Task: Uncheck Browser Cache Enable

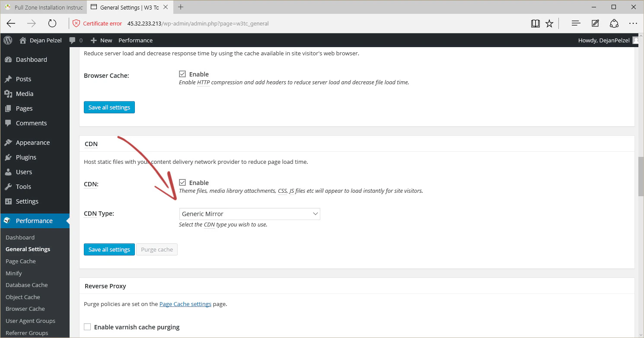Action: tap(182, 73)
